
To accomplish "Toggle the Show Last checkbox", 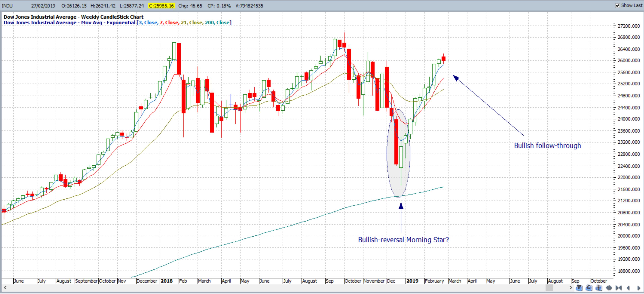I will click(x=618, y=6).
